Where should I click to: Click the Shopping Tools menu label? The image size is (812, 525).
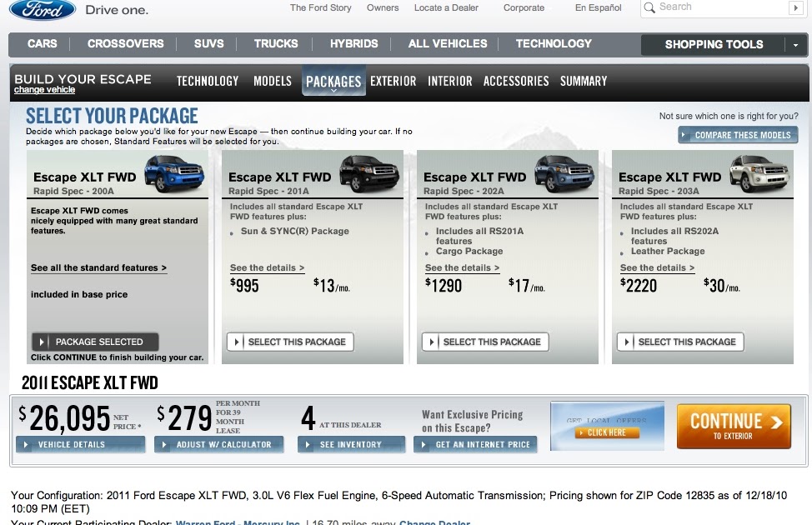pos(714,44)
